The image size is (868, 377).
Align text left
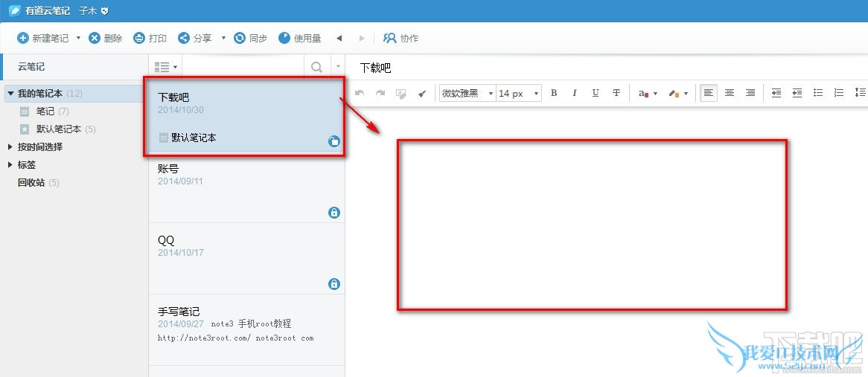tap(709, 93)
